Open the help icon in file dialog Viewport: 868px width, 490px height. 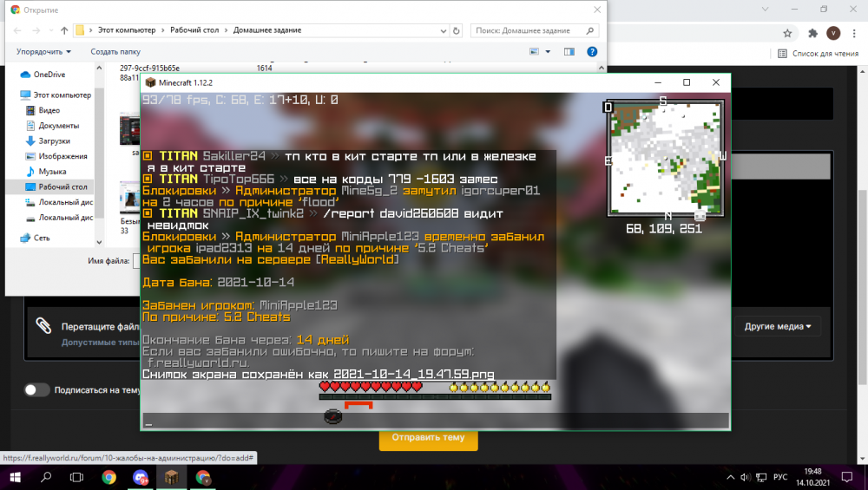coord(592,51)
